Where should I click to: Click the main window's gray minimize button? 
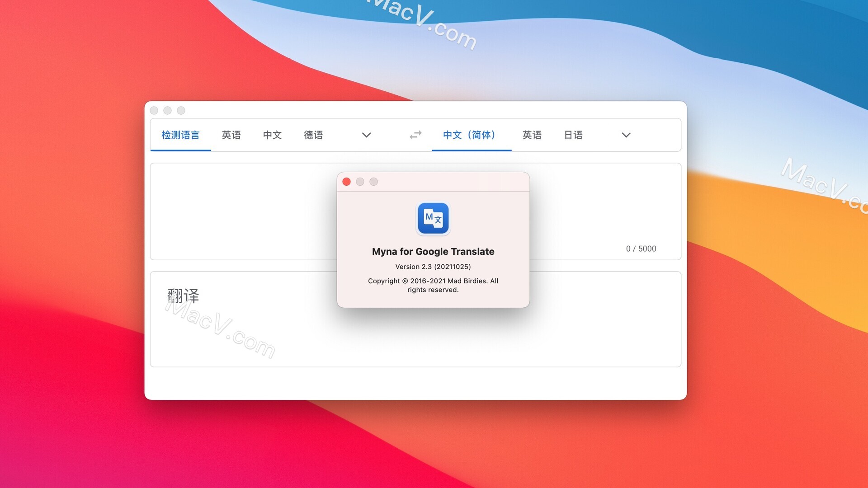point(168,110)
